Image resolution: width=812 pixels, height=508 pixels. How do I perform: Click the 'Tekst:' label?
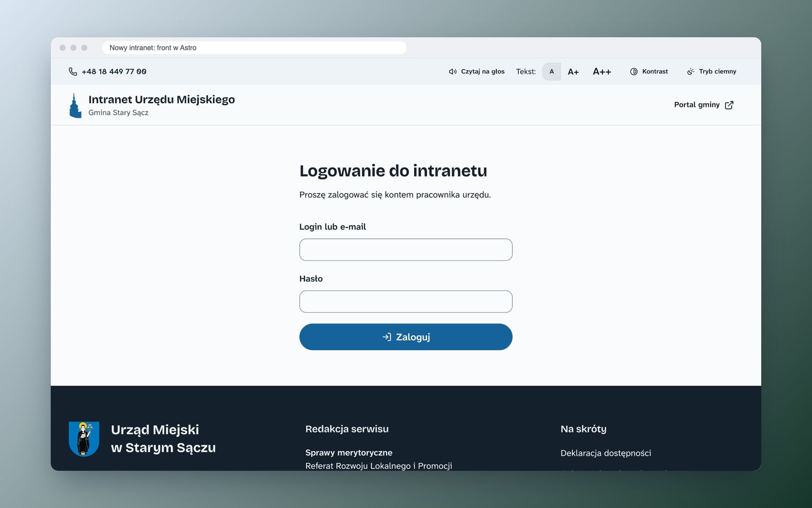(526, 72)
